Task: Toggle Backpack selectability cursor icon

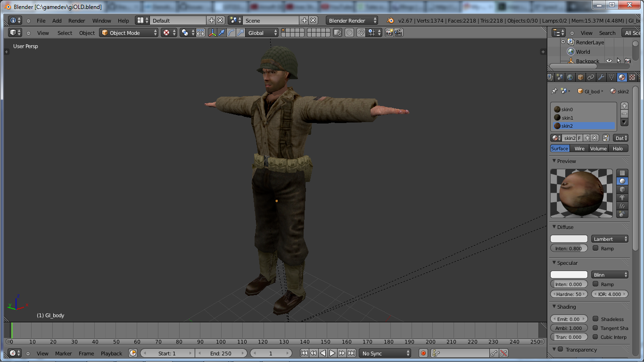Action: pyautogui.click(x=619, y=61)
